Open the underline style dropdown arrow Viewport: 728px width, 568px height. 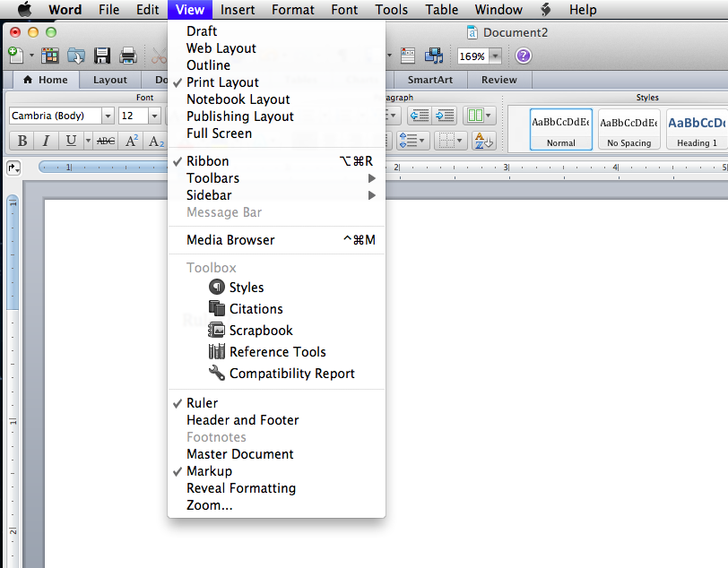(x=88, y=141)
